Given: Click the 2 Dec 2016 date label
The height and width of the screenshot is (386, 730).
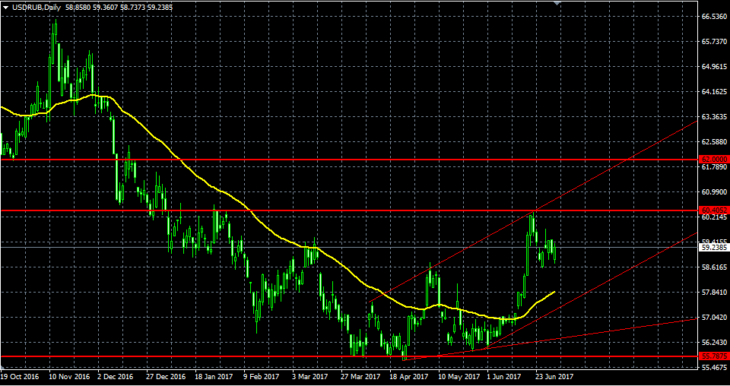Looking at the screenshot, I should coord(115,376).
